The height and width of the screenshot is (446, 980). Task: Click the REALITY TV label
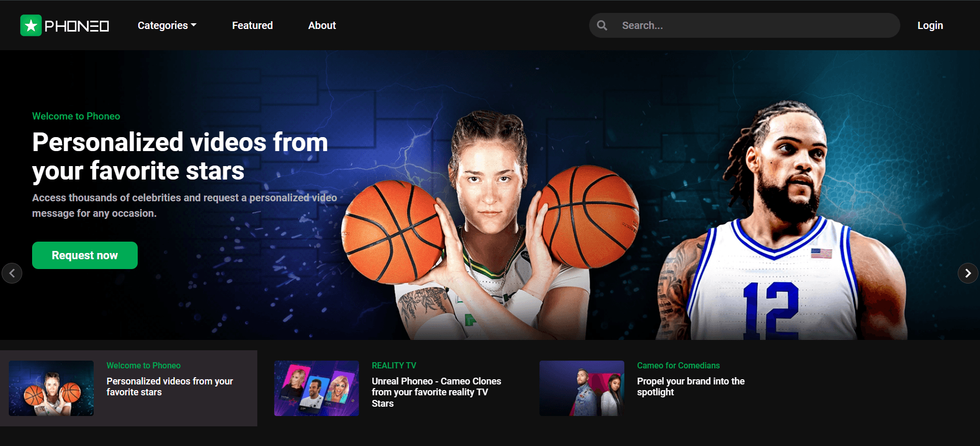(394, 365)
